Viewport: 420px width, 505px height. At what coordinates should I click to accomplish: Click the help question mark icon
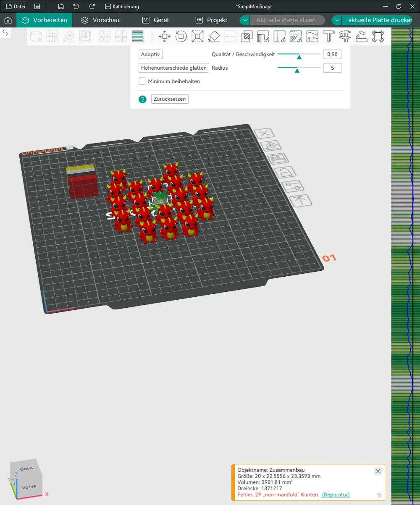(x=142, y=99)
